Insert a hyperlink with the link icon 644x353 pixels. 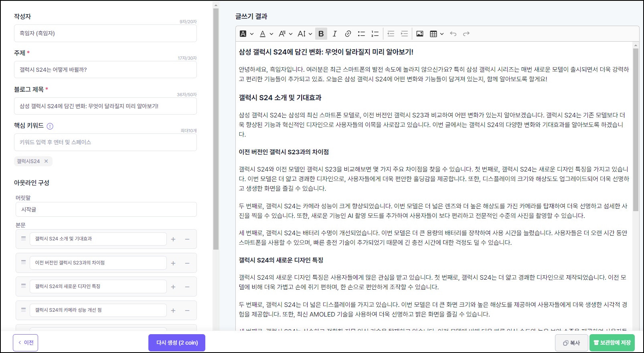[348, 34]
